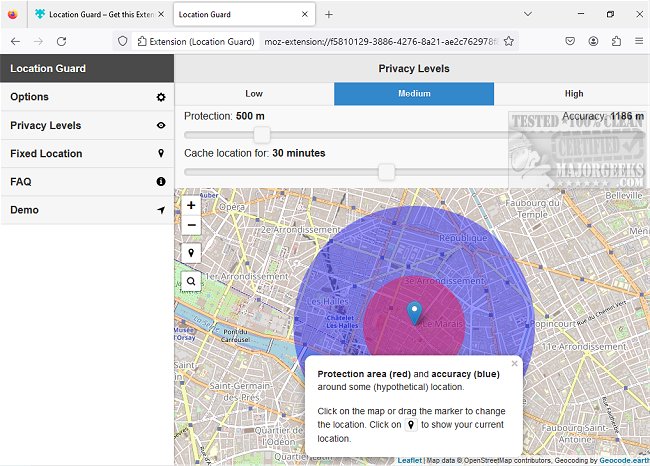The width and height of the screenshot is (650, 466).
Task: Open the Firefox extensions puzzle icon
Action: pyautogui.click(x=616, y=41)
